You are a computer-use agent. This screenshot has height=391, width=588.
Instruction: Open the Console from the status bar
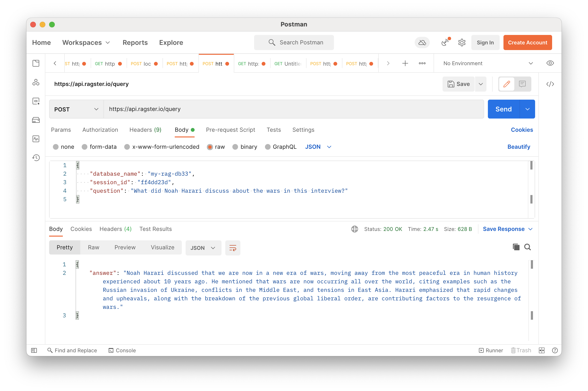click(x=122, y=350)
